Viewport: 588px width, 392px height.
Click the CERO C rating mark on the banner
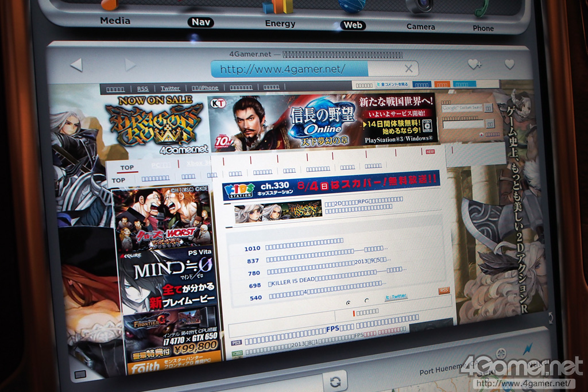point(427,126)
